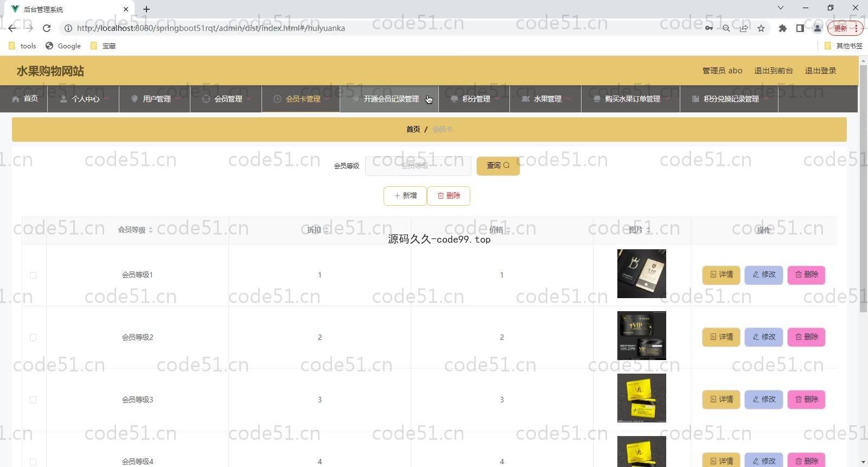Screen dimensions: 868x467
Task: Open 详情 for row 会员等级1
Action: 721,275
